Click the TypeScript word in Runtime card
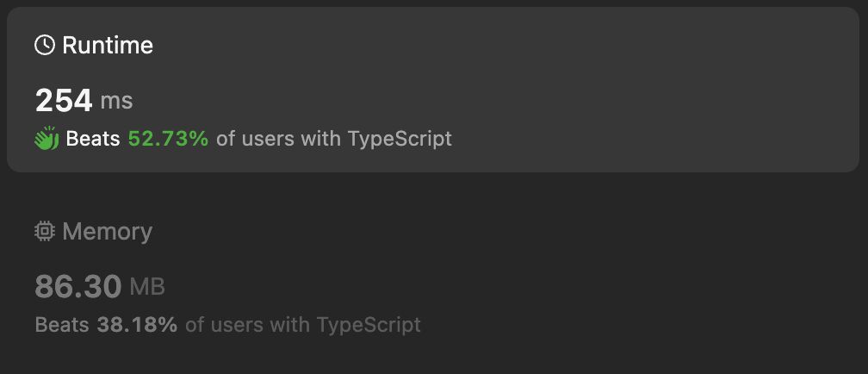Viewport: 868px width, 374px height. (400, 139)
